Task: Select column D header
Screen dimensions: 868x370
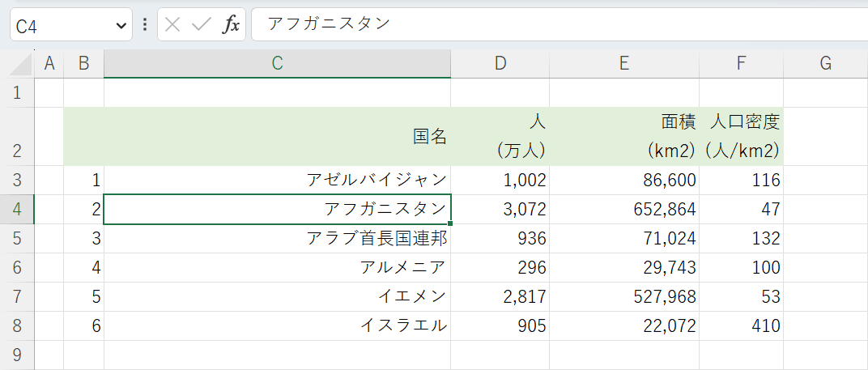Action: (x=500, y=64)
